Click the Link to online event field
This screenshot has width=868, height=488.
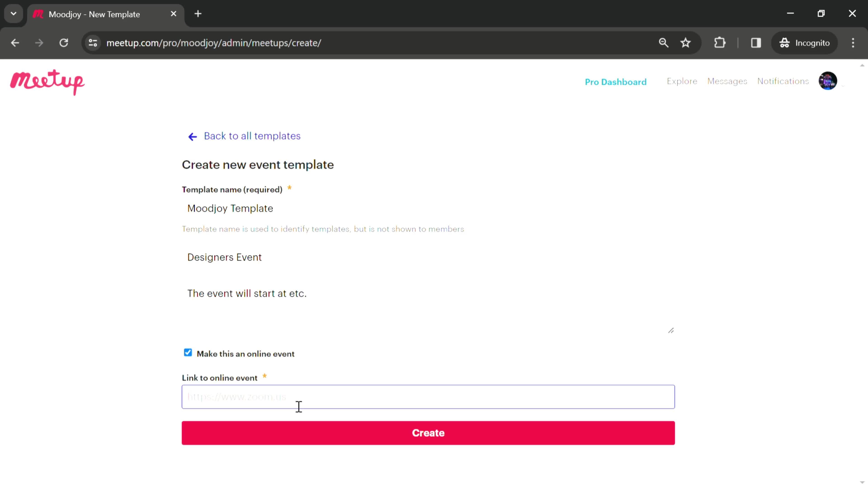point(428,397)
